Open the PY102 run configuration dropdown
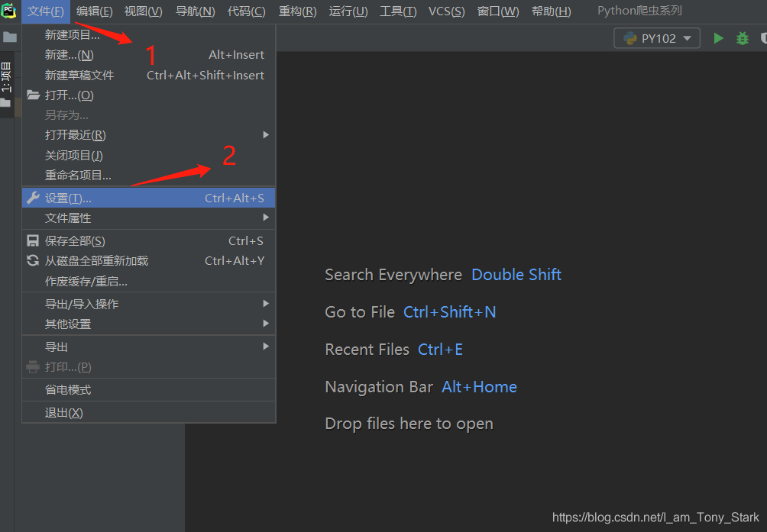The width and height of the screenshot is (767, 532). tap(657, 38)
